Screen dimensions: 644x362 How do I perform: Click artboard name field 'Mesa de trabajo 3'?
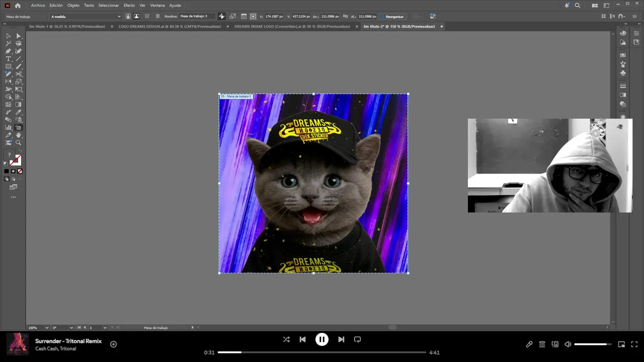[197, 16]
